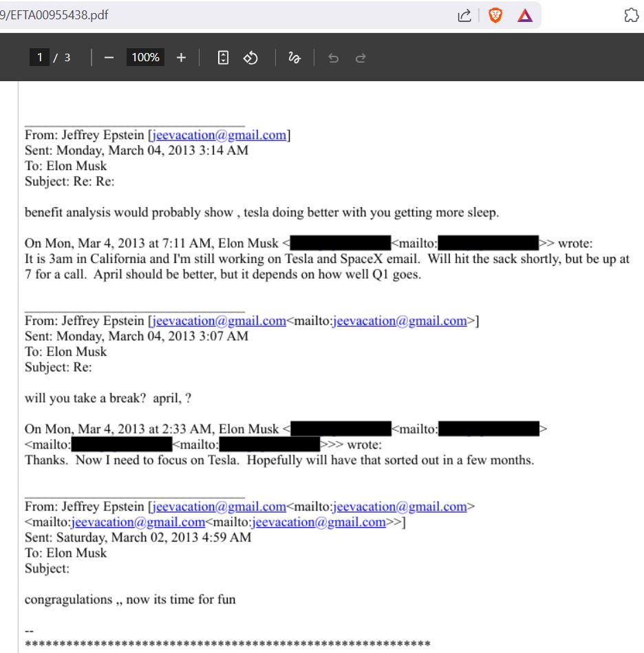Screen dimensions: 644x653
Task: Click the fit to page icon
Action: pos(223,58)
